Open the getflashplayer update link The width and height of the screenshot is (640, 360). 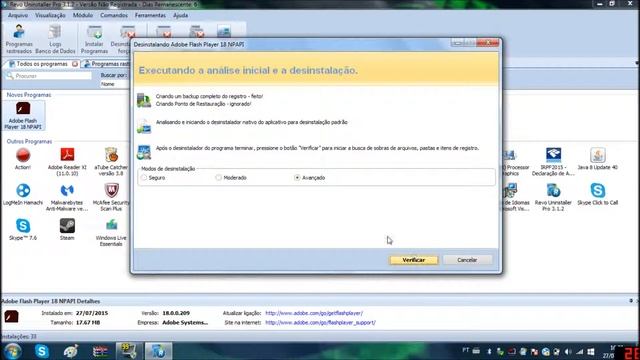(x=314, y=313)
